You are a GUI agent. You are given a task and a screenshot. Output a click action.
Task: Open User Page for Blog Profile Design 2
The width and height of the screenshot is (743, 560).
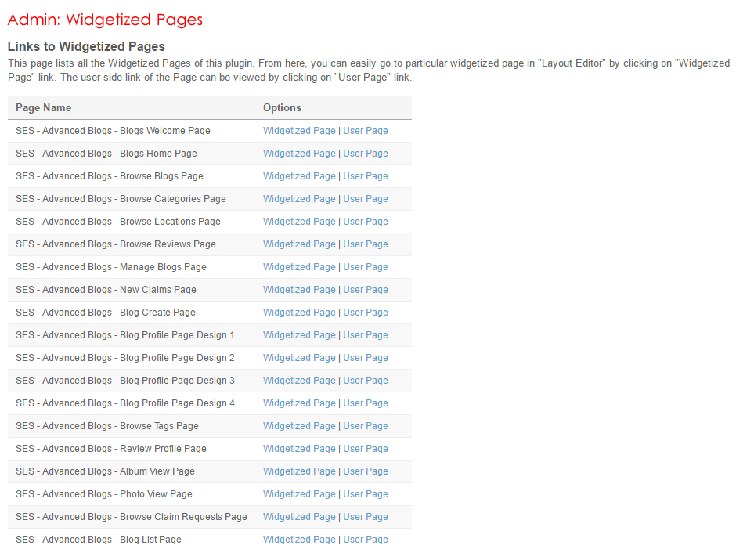point(365,358)
